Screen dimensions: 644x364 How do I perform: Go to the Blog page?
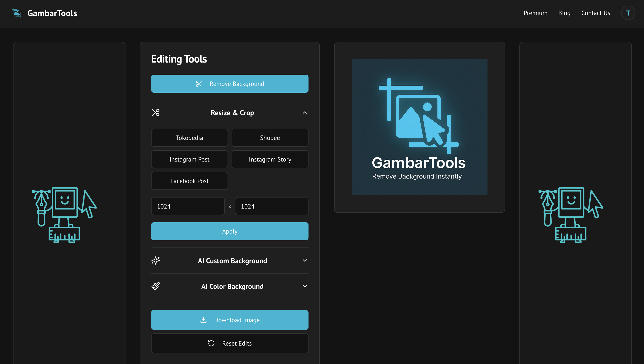(564, 13)
